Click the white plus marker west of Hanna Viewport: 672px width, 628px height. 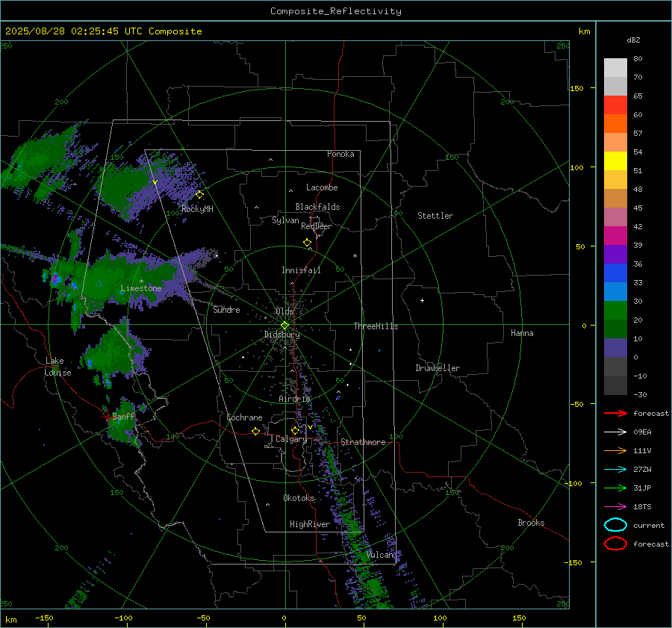422,300
